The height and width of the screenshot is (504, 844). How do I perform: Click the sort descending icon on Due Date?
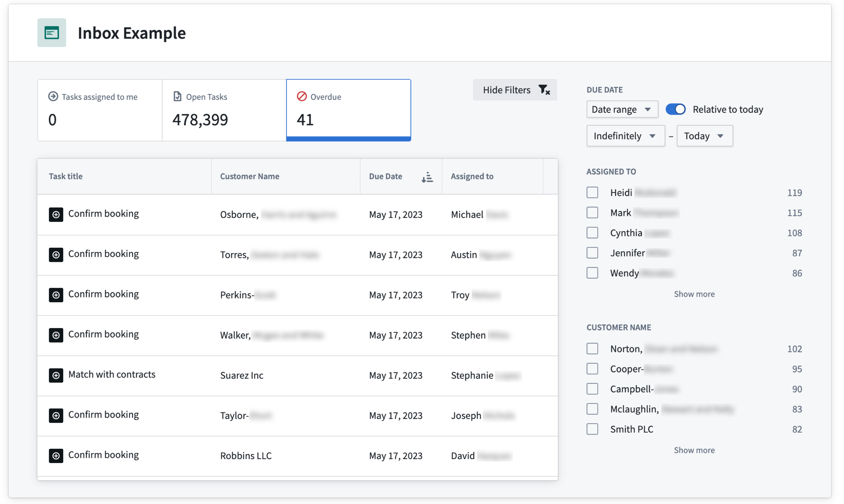tap(427, 177)
